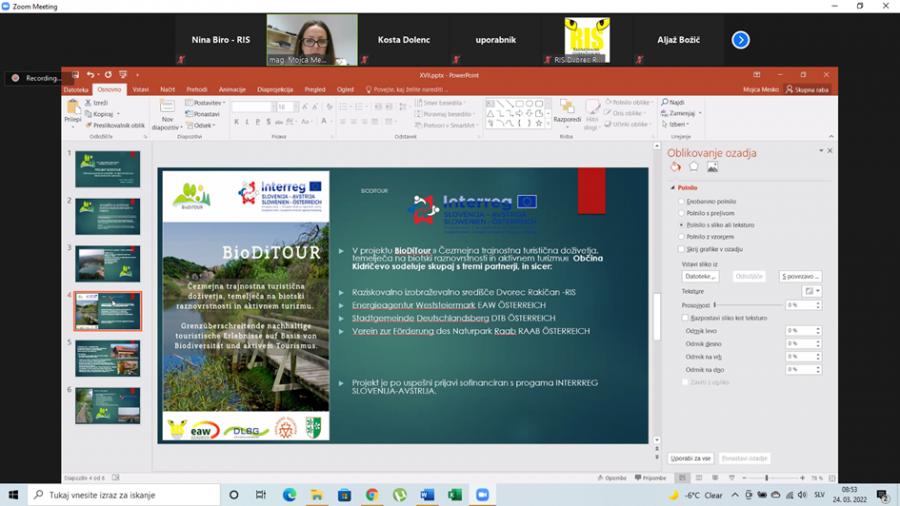Switch to the Vstavi ribbon tab

tap(140, 89)
